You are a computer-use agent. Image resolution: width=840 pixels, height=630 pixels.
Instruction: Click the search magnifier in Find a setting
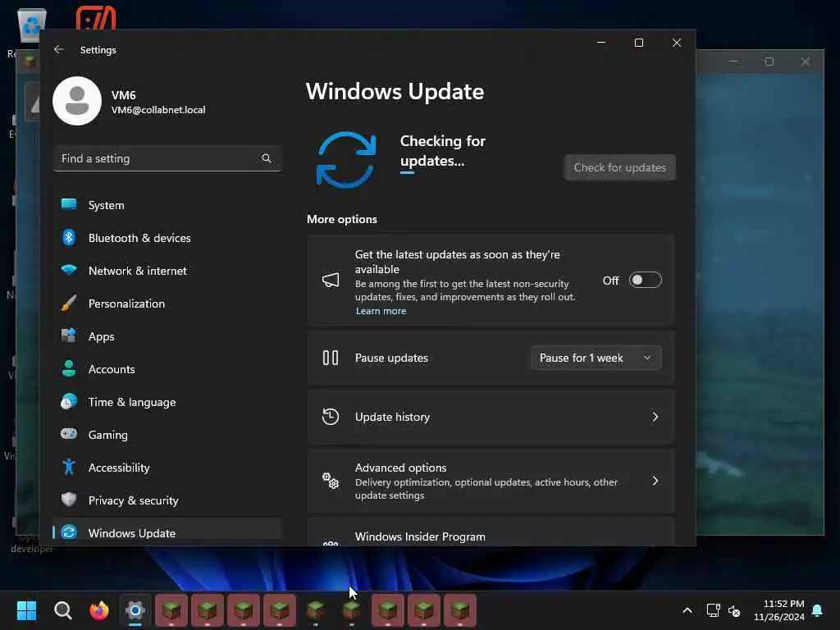(267, 158)
